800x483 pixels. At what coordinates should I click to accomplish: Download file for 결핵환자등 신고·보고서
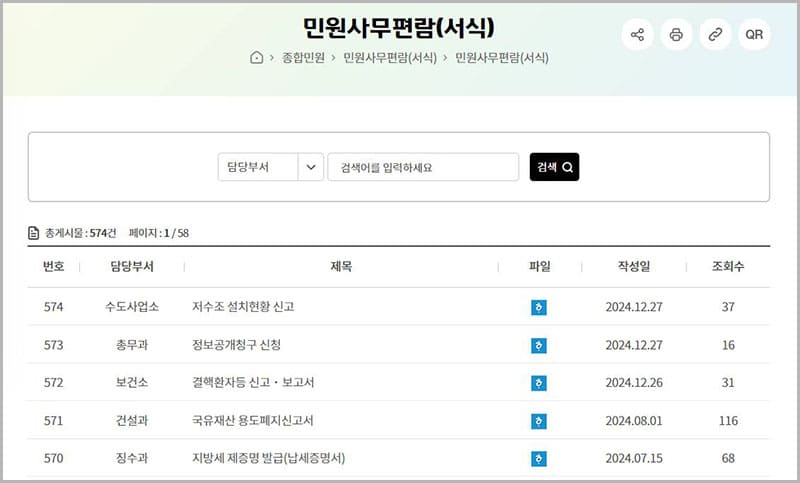point(539,383)
